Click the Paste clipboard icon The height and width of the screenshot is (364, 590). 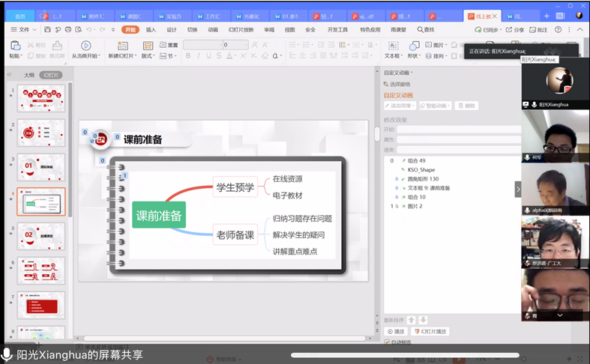15,46
